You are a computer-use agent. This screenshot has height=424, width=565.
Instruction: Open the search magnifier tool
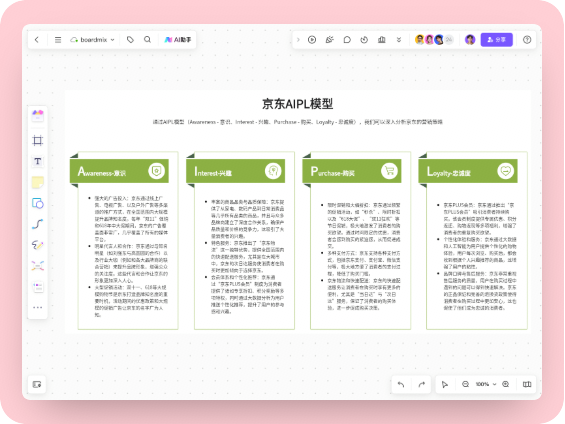pyautogui.click(x=147, y=39)
